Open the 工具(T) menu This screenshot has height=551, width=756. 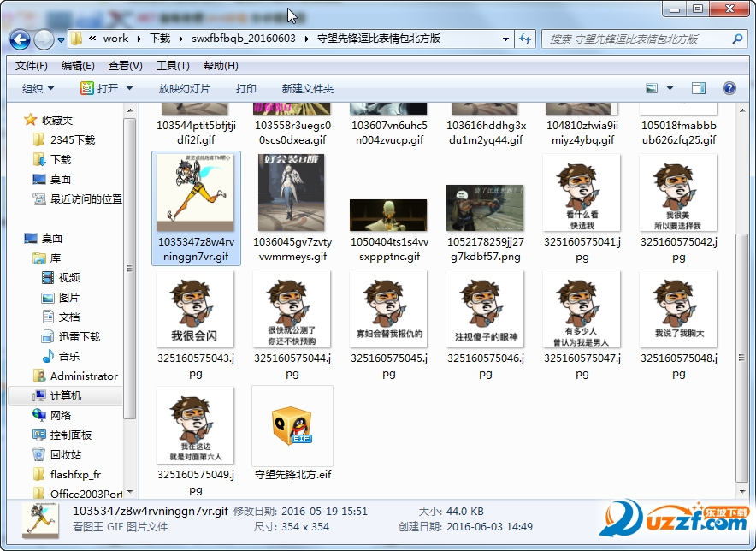point(173,66)
